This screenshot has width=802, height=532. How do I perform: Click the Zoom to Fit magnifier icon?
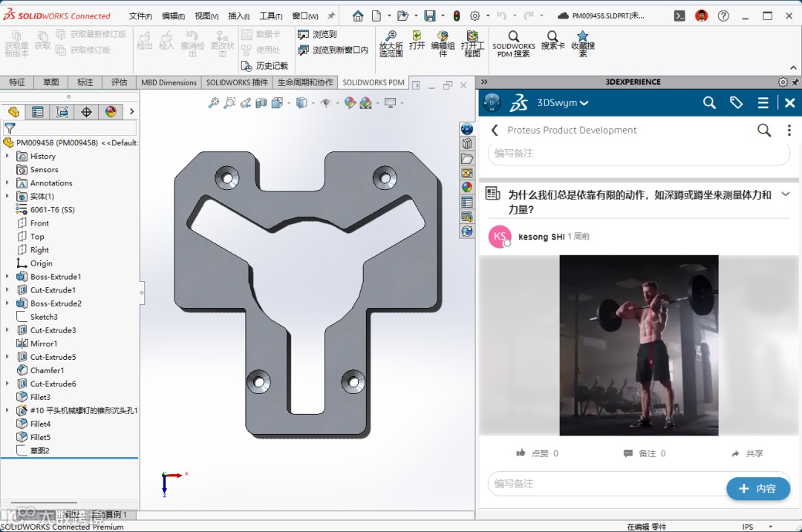click(213, 103)
